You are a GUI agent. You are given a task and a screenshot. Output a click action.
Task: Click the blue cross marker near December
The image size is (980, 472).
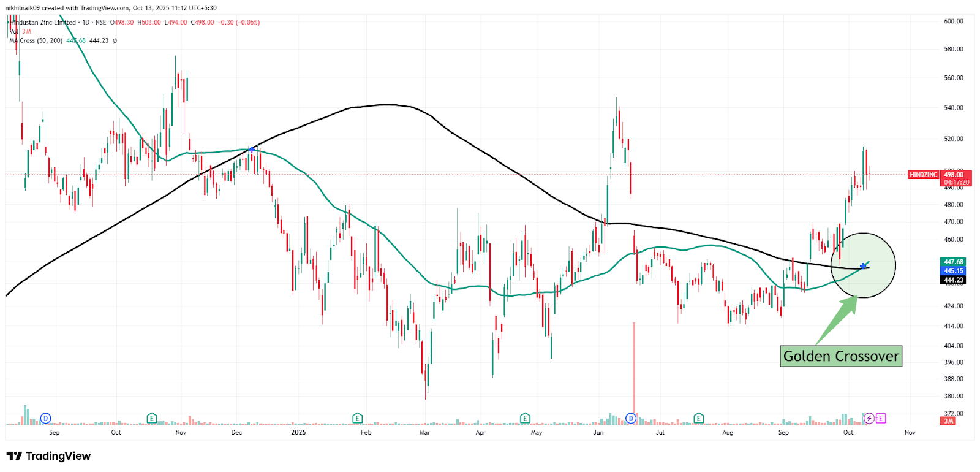[x=252, y=150]
